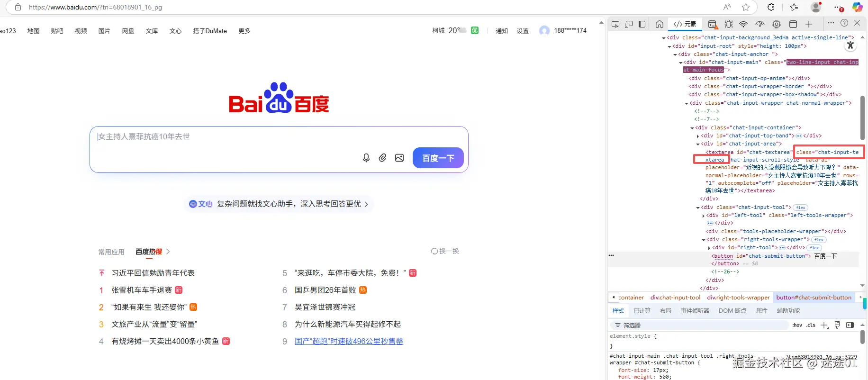Switch to the 元素 Elements tab
The width and height of the screenshot is (868, 380).
[685, 24]
